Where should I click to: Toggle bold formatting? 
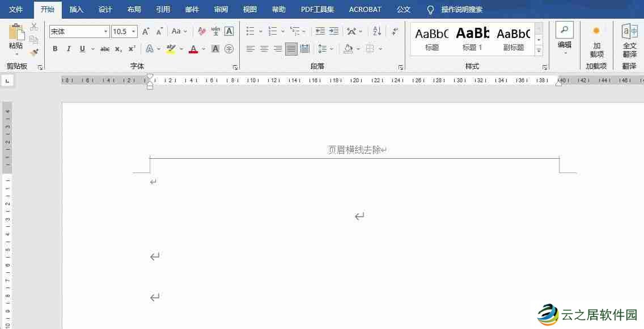[x=55, y=49]
